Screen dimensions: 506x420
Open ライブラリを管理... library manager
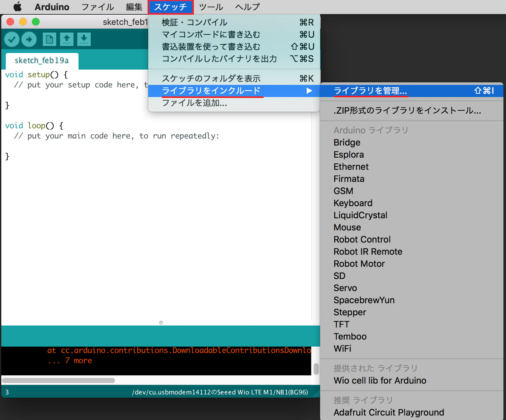412,91
